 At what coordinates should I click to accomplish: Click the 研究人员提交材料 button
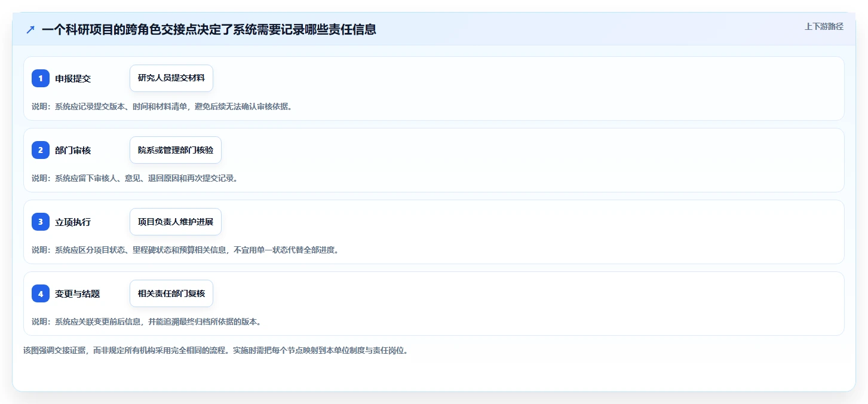tap(171, 78)
